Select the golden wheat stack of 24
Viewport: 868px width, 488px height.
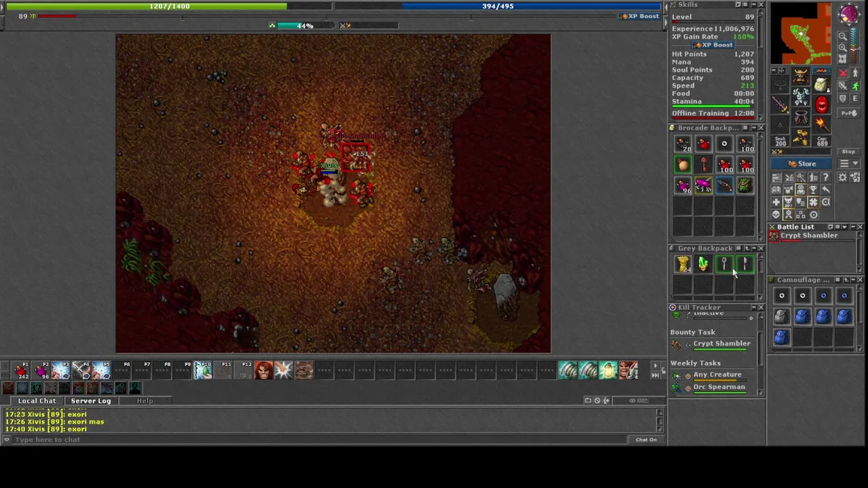pos(684,264)
